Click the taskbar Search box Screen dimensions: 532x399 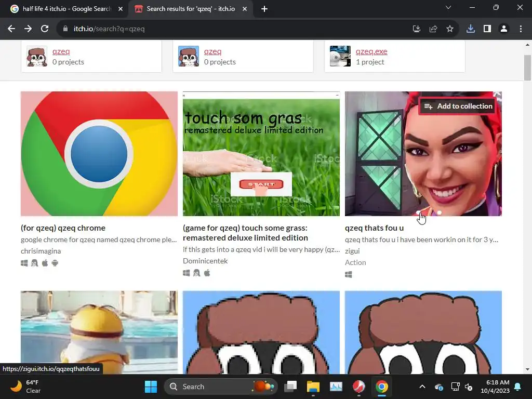tap(220, 387)
